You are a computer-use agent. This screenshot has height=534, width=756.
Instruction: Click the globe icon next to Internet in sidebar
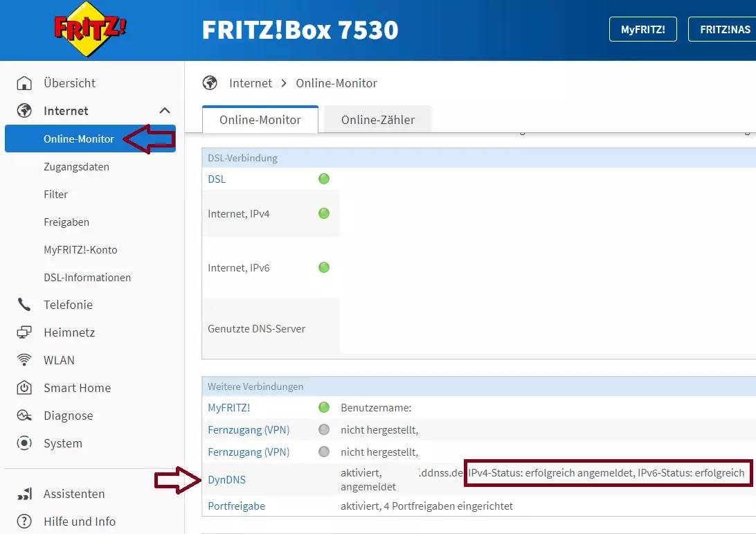pyautogui.click(x=24, y=111)
